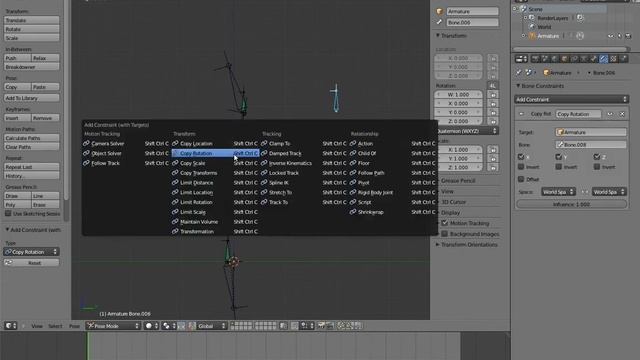Open the Pose menu in 3D header
The height and width of the screenshot is (360, 640).
point(74,326)
